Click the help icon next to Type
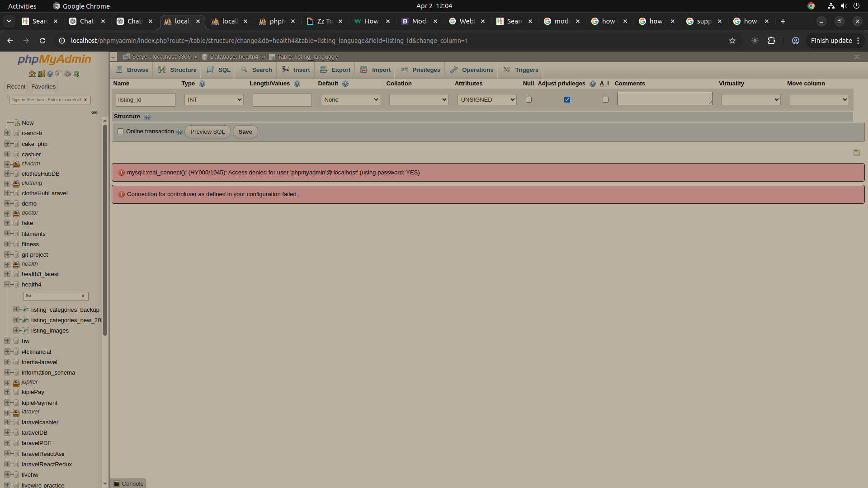 click(202, 84)
